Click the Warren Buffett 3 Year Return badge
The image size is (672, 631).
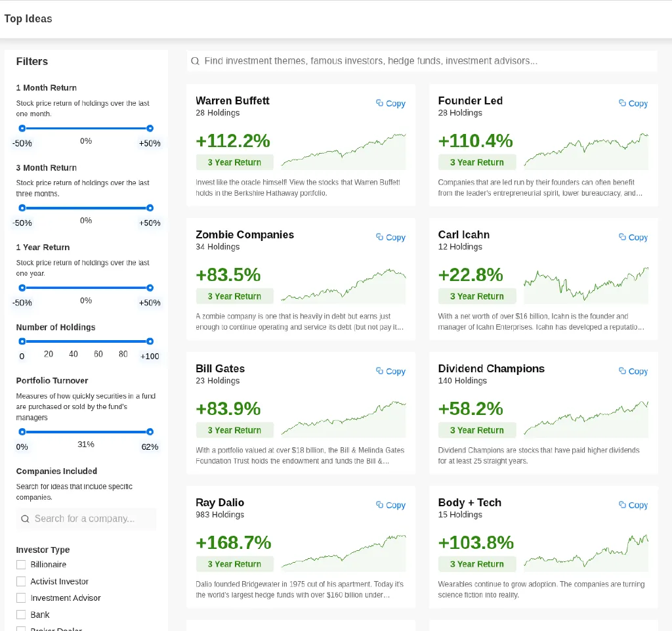(x=234, y=162)
